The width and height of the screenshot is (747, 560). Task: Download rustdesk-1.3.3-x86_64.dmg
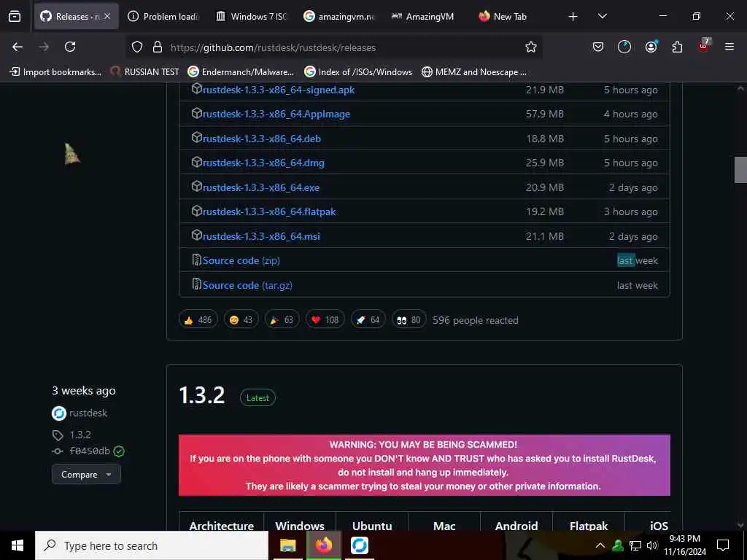263,163
